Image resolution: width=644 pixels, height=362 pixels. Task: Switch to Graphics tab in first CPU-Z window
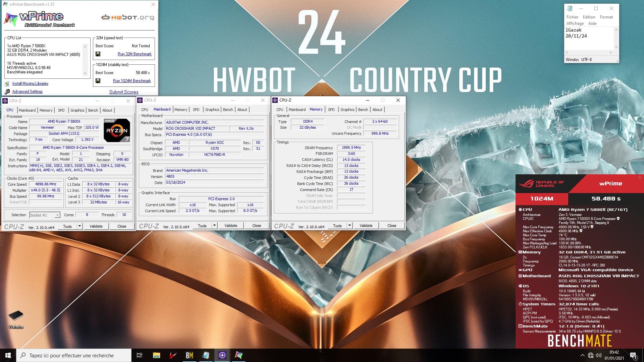coord(77,110)
